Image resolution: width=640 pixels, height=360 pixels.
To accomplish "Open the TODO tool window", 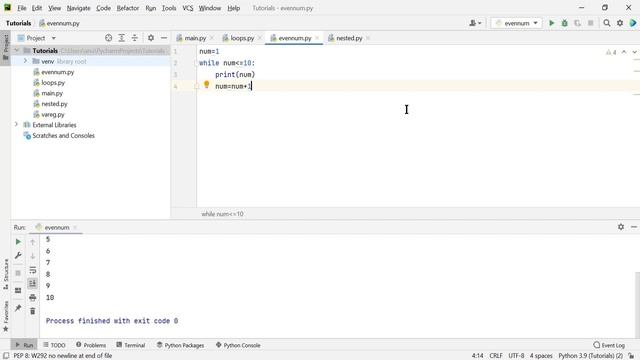I will point(54,345).
